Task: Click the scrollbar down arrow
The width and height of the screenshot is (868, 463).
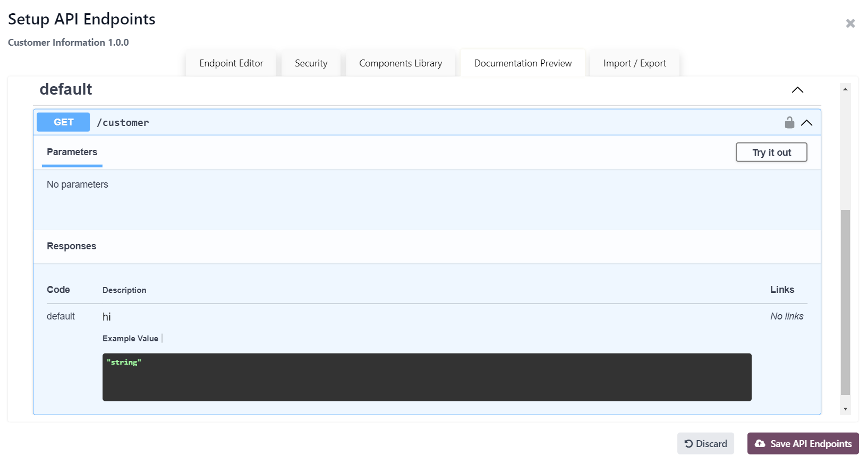Action: point(845,409)
